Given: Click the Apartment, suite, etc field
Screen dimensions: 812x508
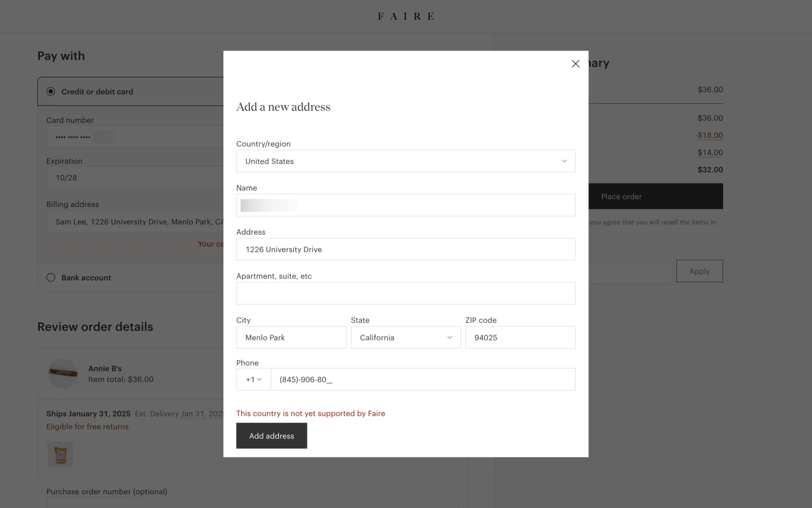Looking at the screenshot, I should pyautogui.click(x=405, y=293).
